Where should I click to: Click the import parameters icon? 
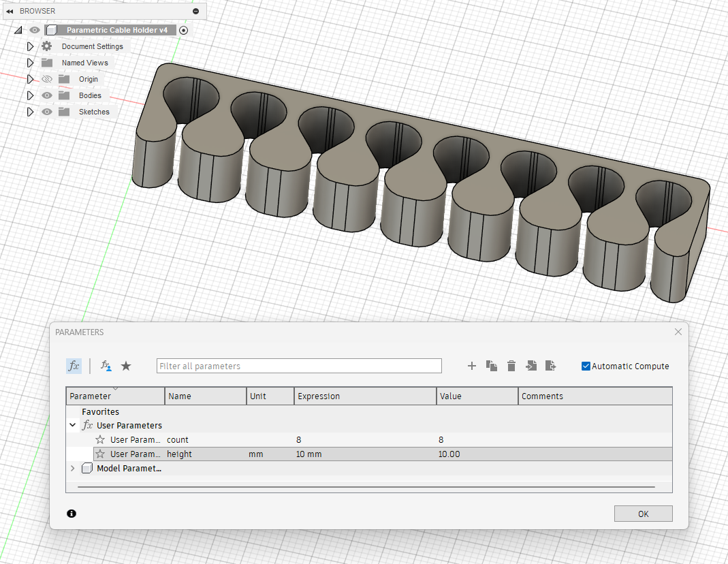pyautogui.click(x=531, y=366)
